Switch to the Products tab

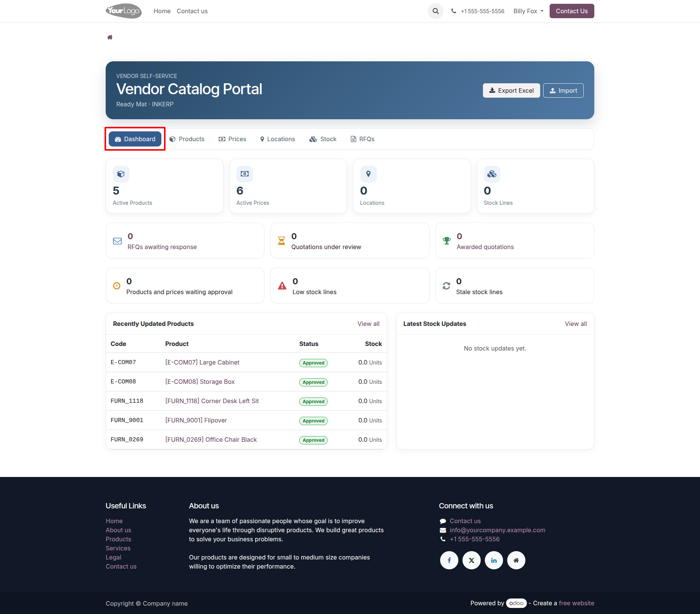click(187, 139)
